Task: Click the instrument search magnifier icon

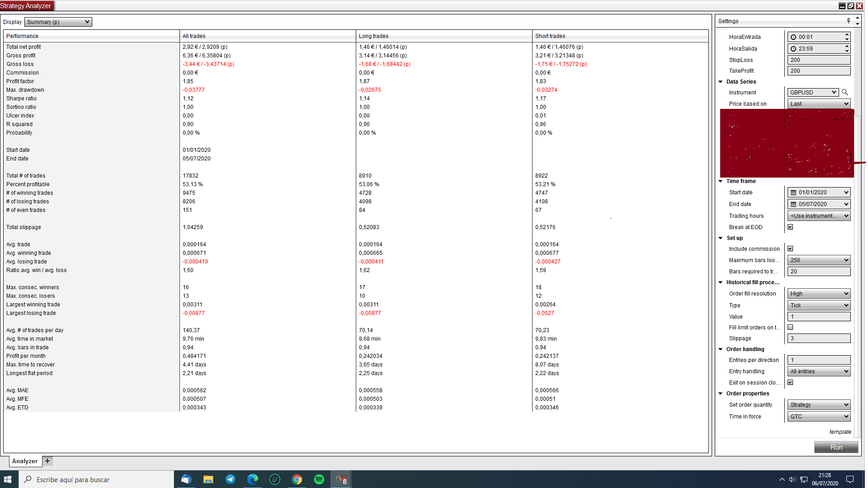Action: [x=844, y=92]
